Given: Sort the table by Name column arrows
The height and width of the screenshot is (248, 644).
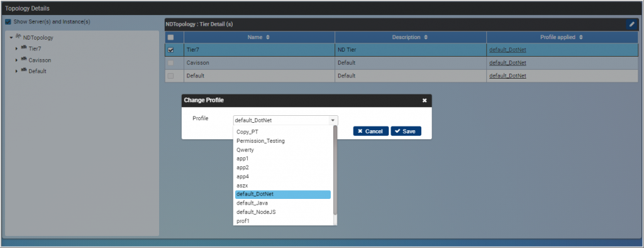Looking at the screenshot, I should point(268,37).
